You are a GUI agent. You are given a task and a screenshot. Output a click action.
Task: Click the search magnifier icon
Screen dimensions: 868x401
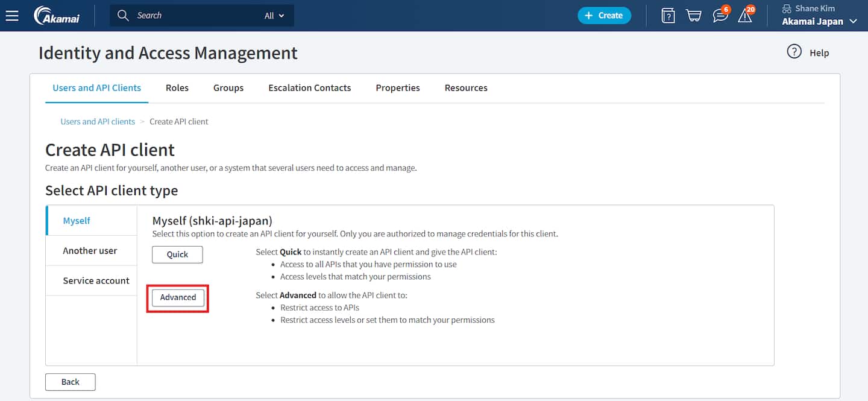123,16
